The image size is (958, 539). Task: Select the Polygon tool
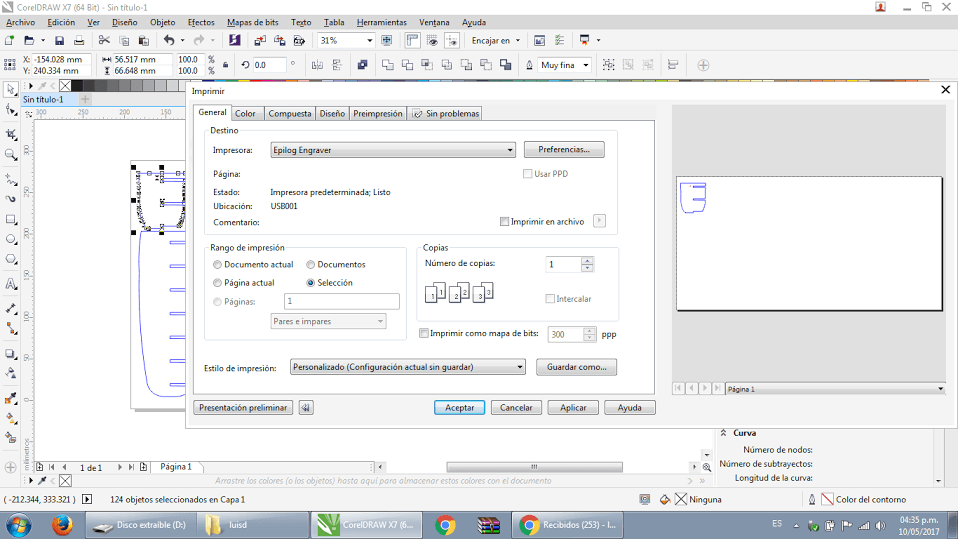pos(10,260)
